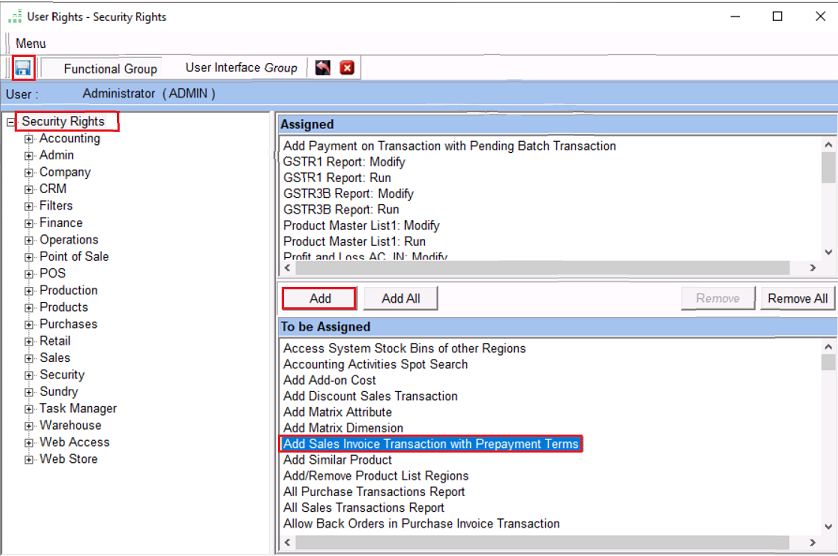Click the Assigned list scroll down arrow
Viewport: 838px width, 556px height.
[x=828, y=253]
